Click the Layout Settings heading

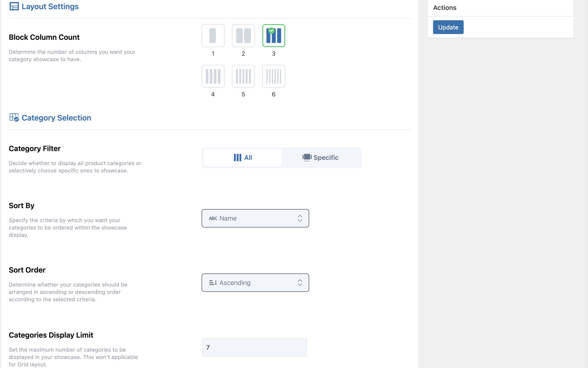pyautogui.click(x=50, y=7)
